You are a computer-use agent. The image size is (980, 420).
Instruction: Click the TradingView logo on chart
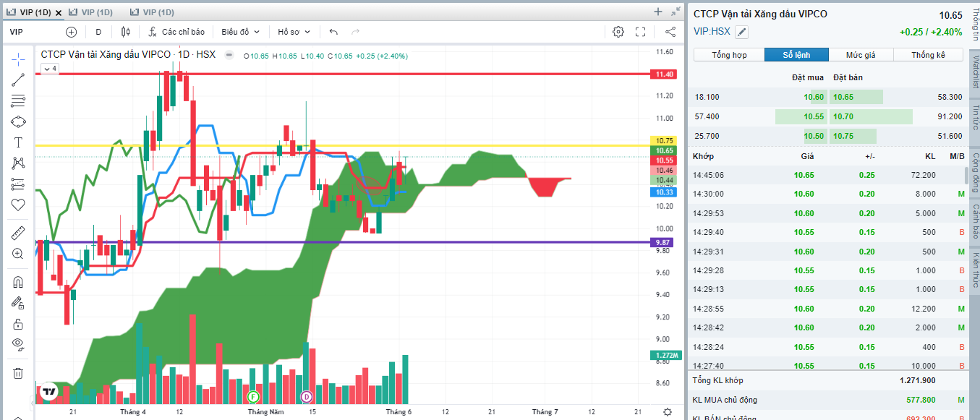click(x=49, y=392)
